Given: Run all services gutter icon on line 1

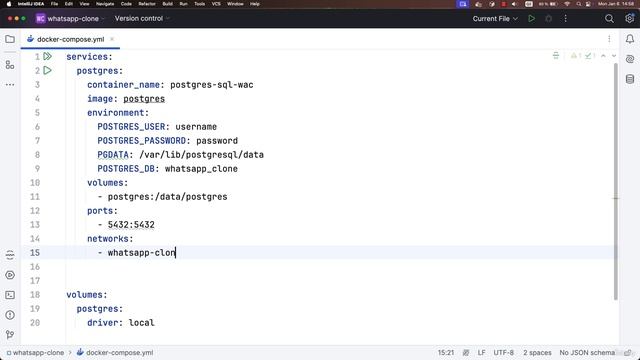Looking at the screenshot, I should click(48, 56).
